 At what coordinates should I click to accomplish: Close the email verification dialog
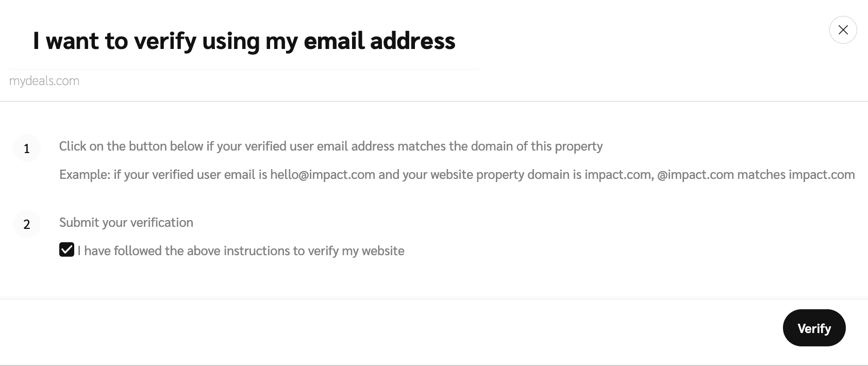click(x=843, y=30)
